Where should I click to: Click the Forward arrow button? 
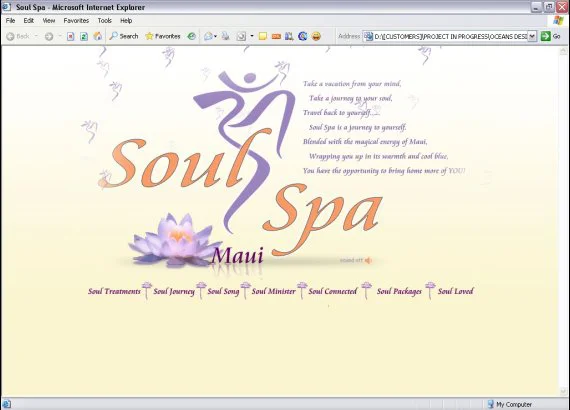(49, 36)
